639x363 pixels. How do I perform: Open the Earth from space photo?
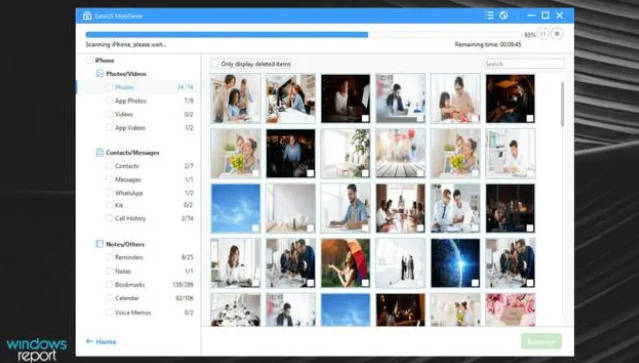coord(455,263)
